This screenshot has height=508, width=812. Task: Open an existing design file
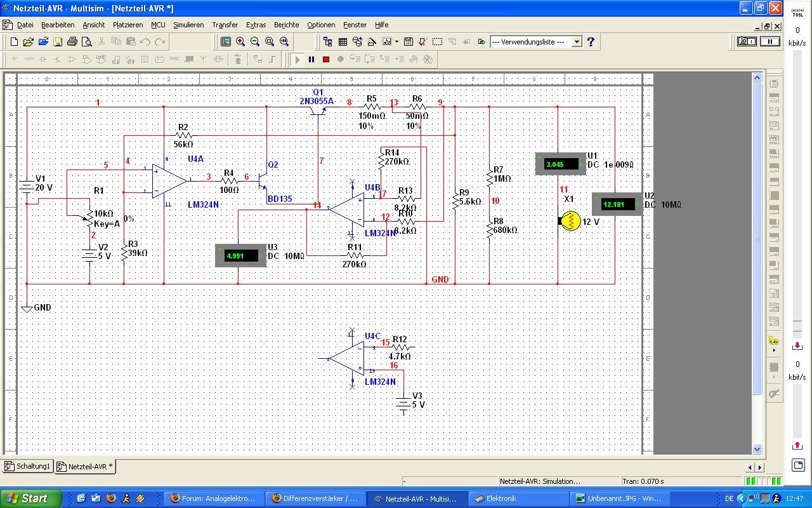[x=28, y=42]
